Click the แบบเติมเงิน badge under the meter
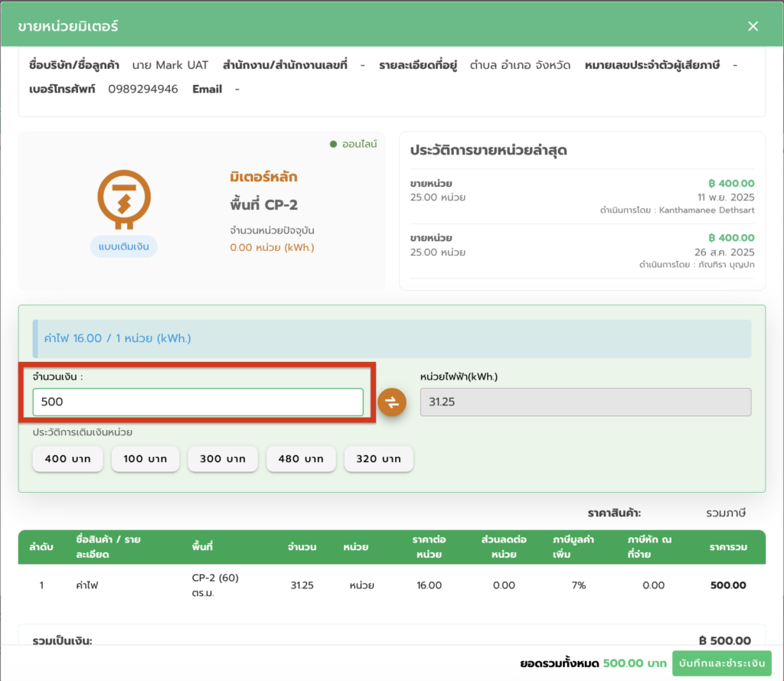Image resolution: width=784 pixels, height=681 pixels. (x=124, y=246)
